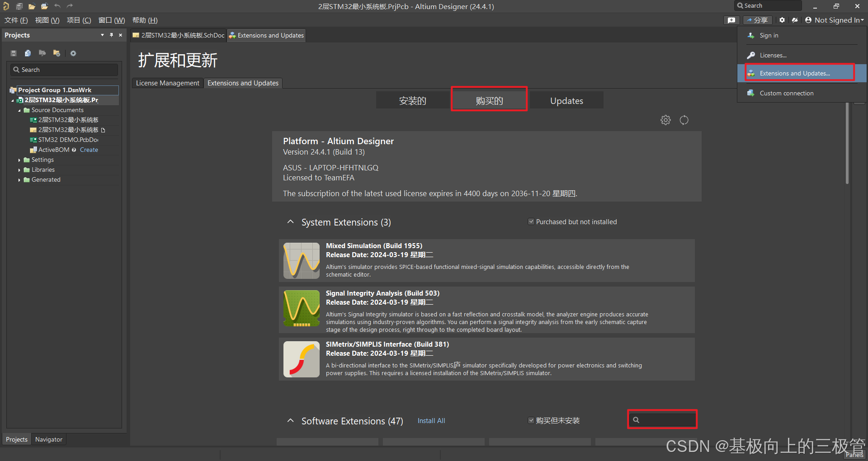
Task: Collapse the System Extensions section
Action: coord(291,222)
